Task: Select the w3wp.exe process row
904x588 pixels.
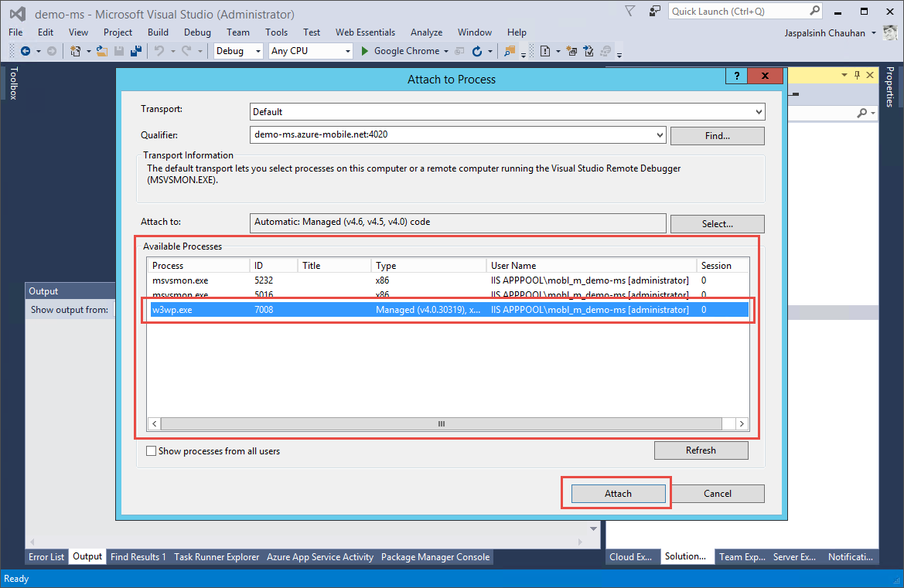Action: (x=448, y=310)
